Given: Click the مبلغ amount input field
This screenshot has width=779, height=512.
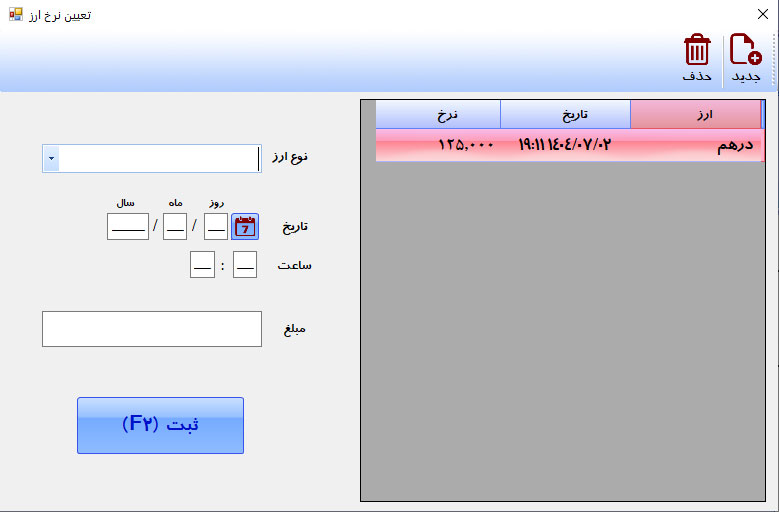Looking at the screenshot, I should tap(152, 329).
